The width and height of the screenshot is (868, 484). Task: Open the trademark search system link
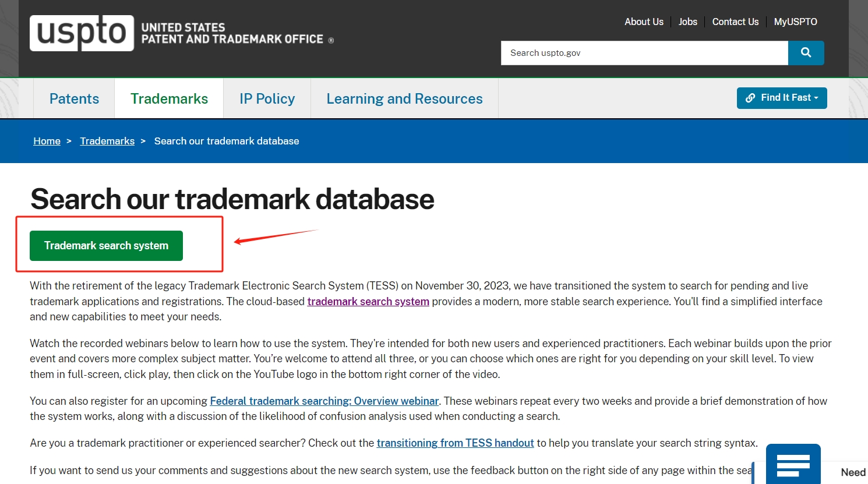[x=368, y=301]
